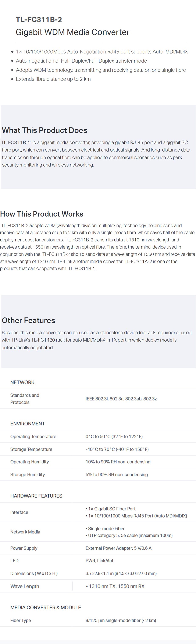Click the Standards and Protocols row label
The width and height of the screenshot is (196, 644).
click(x=25, y=399)
